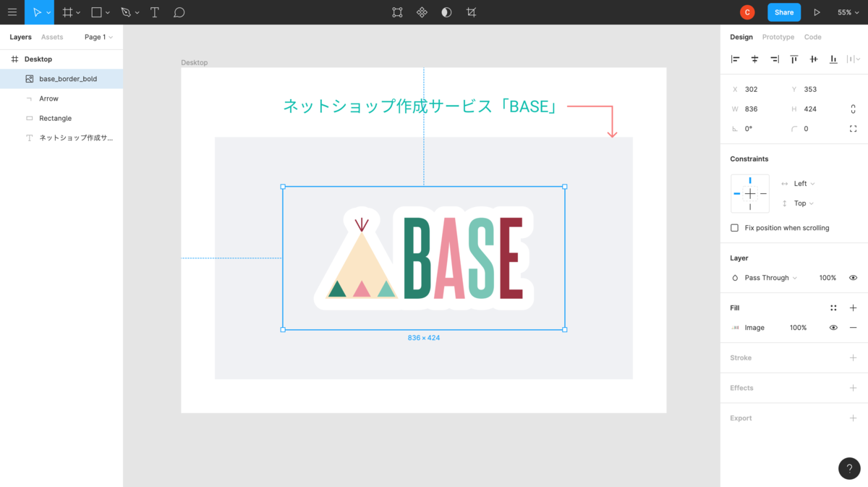Click the layer opacity 100% field
This screenshot has height=487, width=868.
click(x=827, y=278)
